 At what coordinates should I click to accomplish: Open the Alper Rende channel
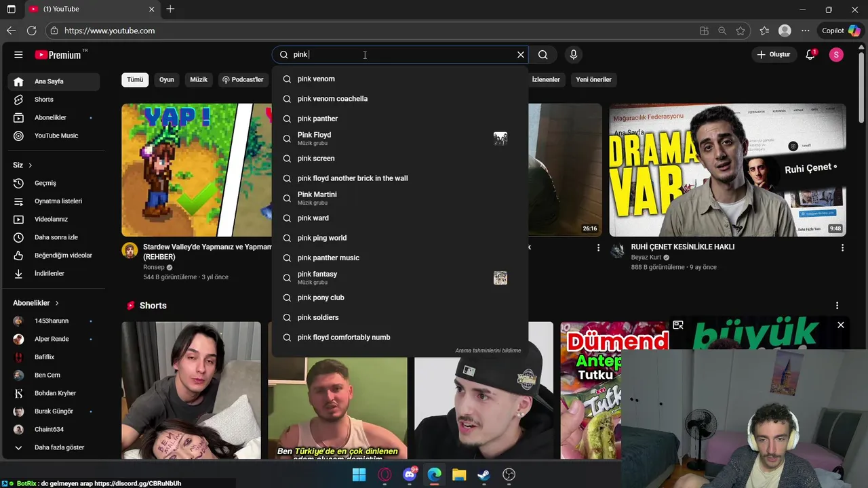point(54,339)
